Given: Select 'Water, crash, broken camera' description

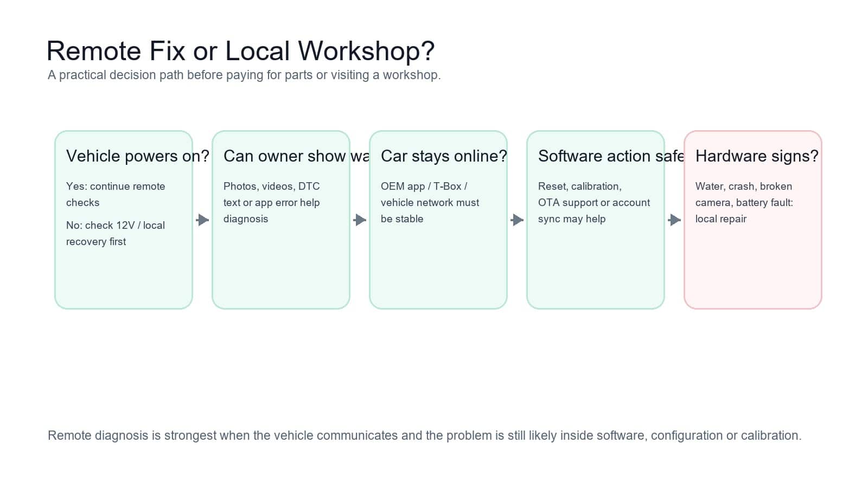Looking at the screenshot, I should point(744,202).
